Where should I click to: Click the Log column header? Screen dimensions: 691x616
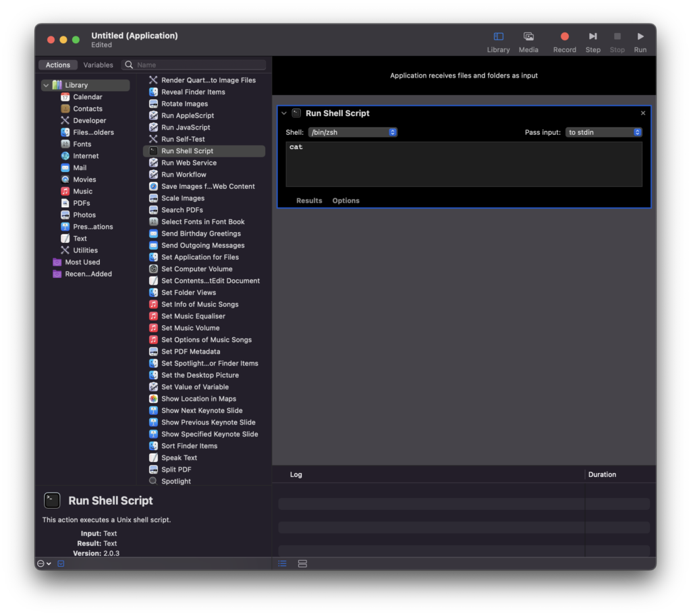(x=296, y=474)
